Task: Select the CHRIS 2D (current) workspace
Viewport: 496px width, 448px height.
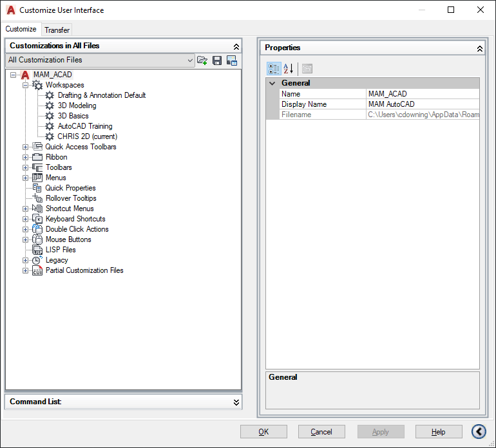Action: [88, 136]
